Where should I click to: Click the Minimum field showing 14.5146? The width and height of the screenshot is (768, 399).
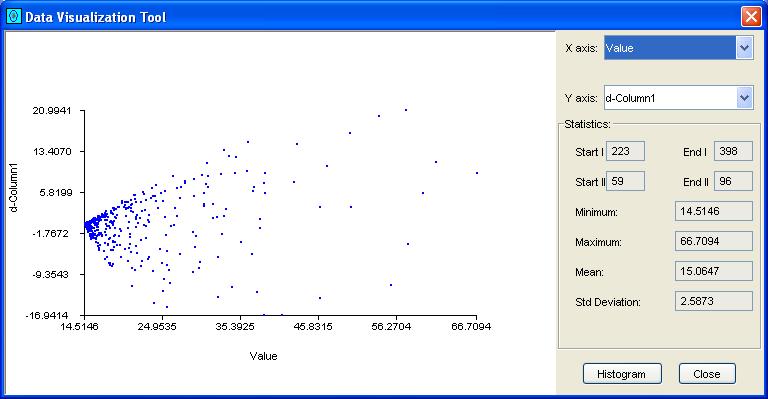tap(714, 211)
